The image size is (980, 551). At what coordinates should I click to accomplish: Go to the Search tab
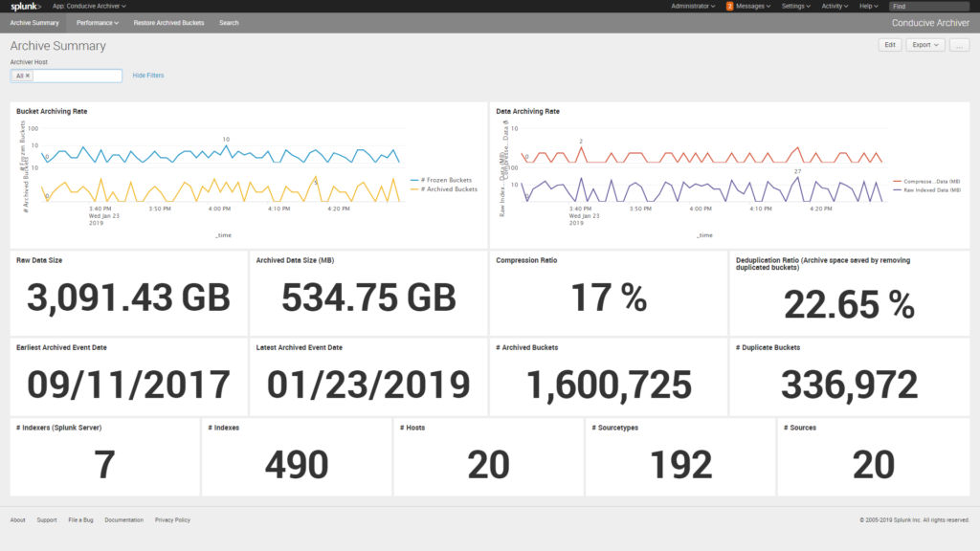229,23
